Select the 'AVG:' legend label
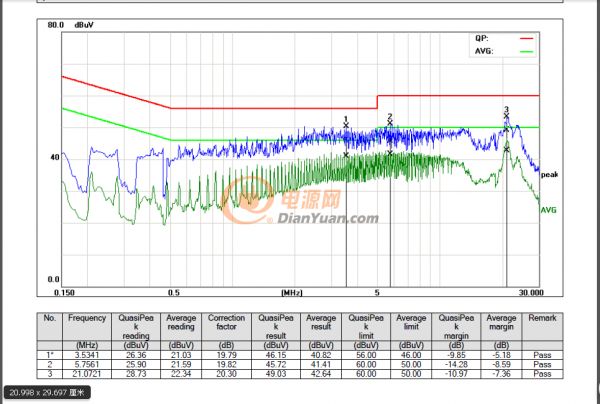 [484, 51]
